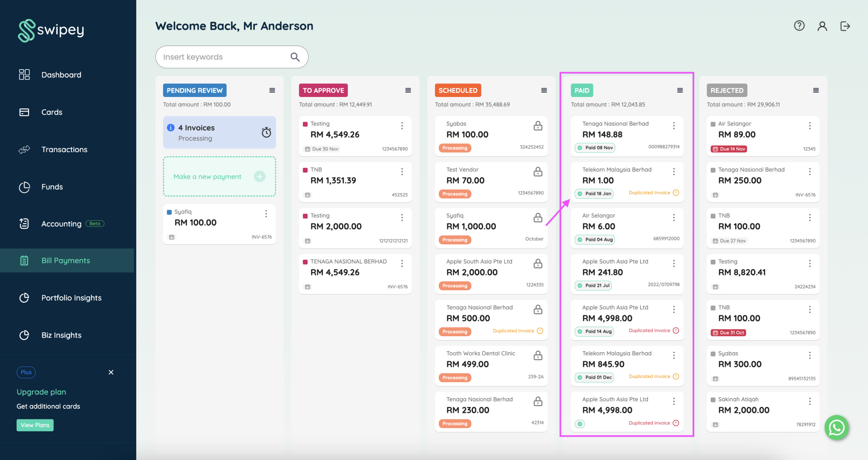This screenshot has height=460, width=868.
Task: Open Pending Review column menu
Action: click(272, 90)
